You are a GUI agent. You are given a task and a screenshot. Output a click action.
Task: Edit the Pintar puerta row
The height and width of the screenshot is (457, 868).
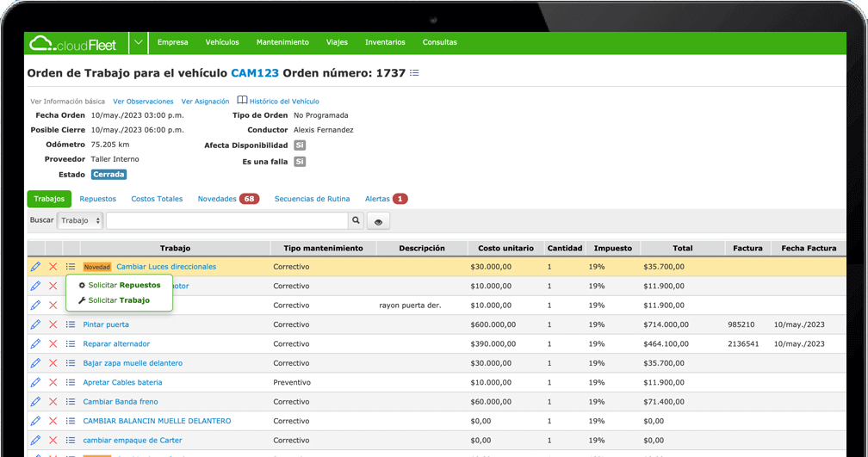(x=35, y=324)
